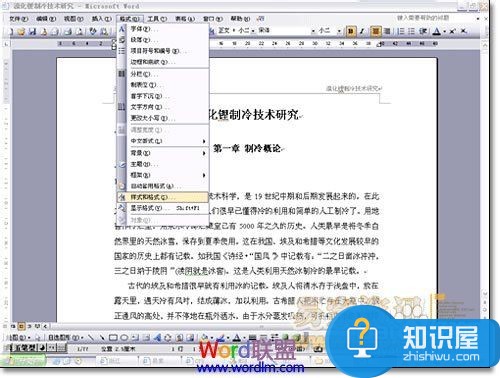Switch to Normal view button
500x378 pixels.
click(x=13, y=326)
